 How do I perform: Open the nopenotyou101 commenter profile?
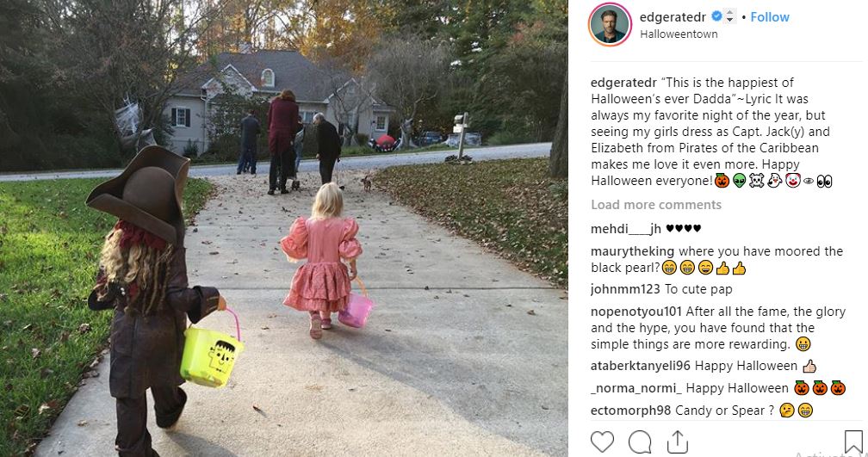tap(636, 312)
